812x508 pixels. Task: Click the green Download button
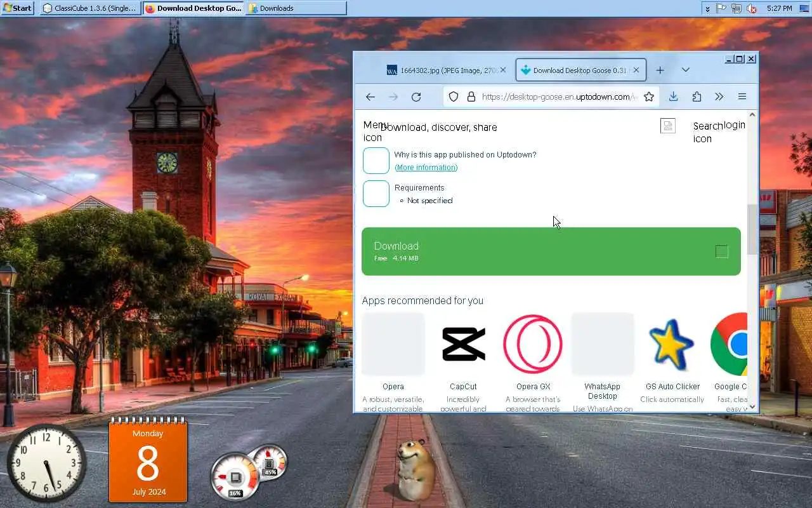point(551,251)
